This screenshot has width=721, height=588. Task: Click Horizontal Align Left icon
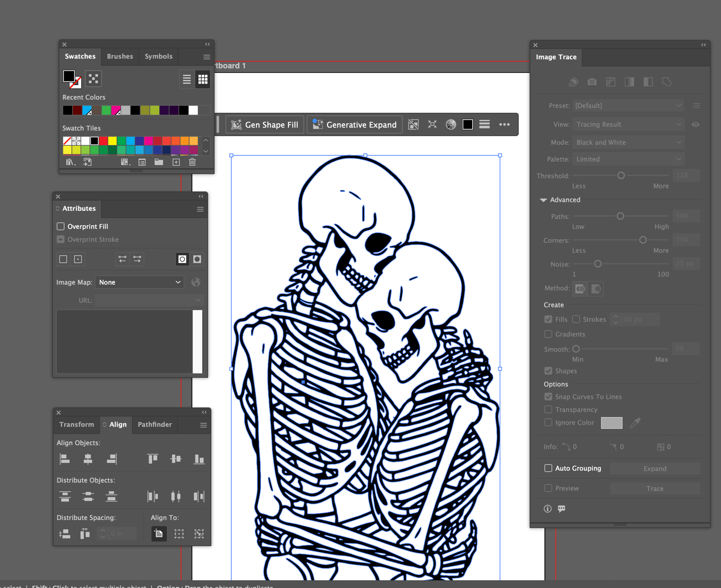click(x=65, y=459)
